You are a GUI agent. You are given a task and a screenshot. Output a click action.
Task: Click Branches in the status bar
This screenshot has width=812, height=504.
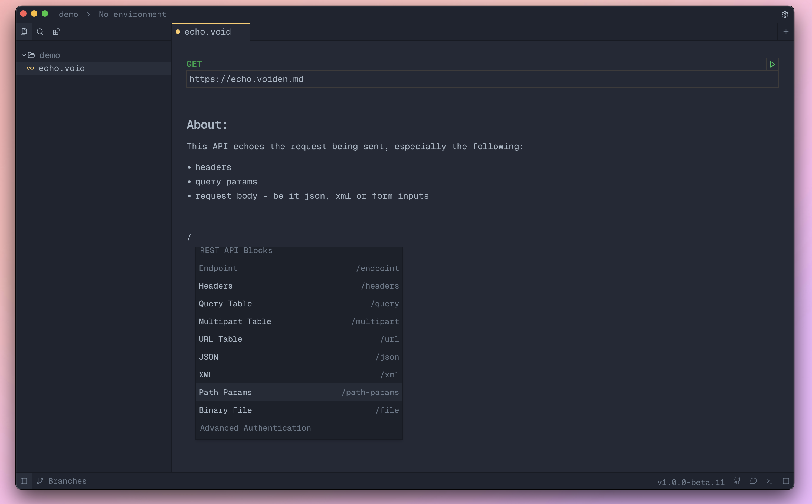coord(67,481)
